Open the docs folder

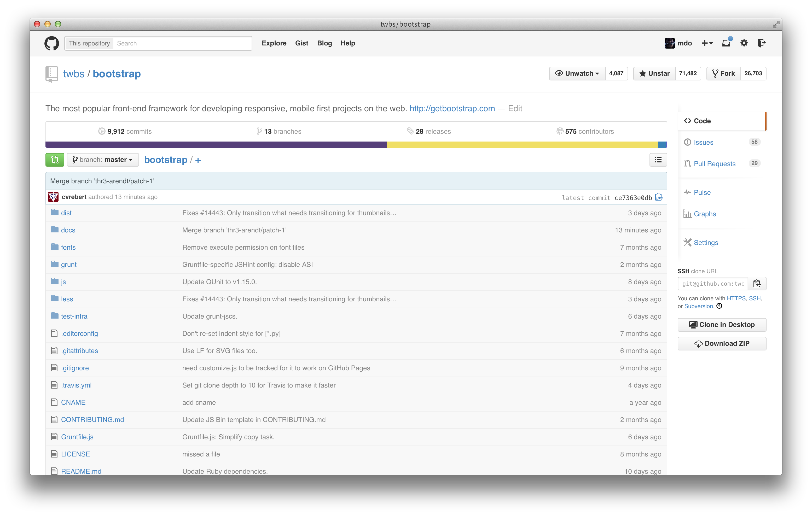tap(68, 230)
